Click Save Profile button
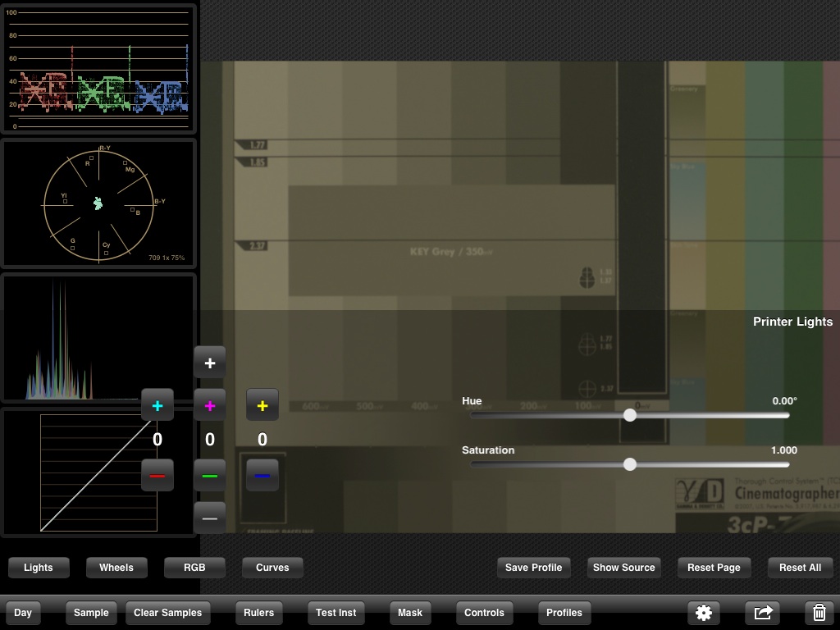840x630 pixels. click(533, 568)
